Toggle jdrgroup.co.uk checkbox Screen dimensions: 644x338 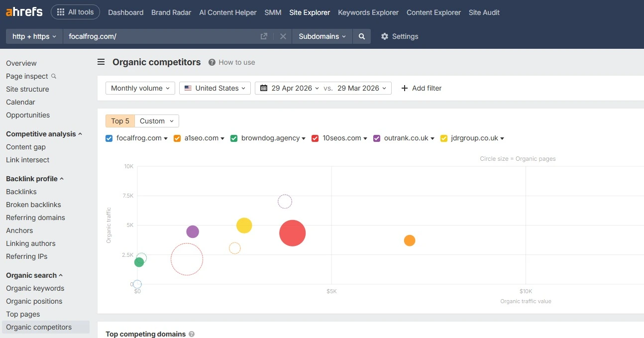[444, 138]
